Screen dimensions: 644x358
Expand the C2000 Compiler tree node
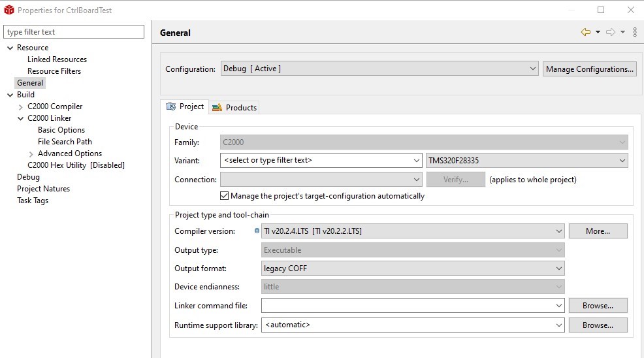(21, 106)
